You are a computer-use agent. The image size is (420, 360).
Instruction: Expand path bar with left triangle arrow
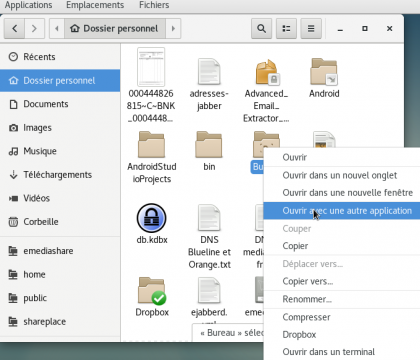coord(57,29)
